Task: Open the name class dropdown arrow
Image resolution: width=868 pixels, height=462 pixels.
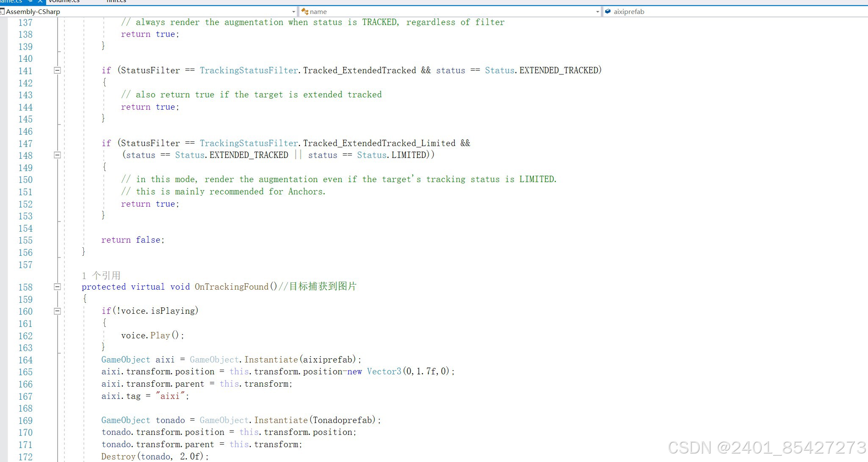Action: (597, 12)
